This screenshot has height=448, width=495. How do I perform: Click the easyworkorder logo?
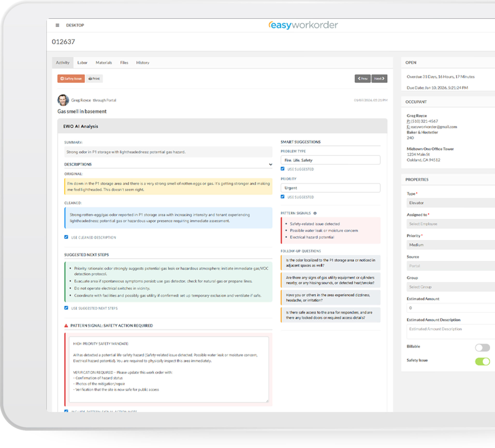click(303, 25)
